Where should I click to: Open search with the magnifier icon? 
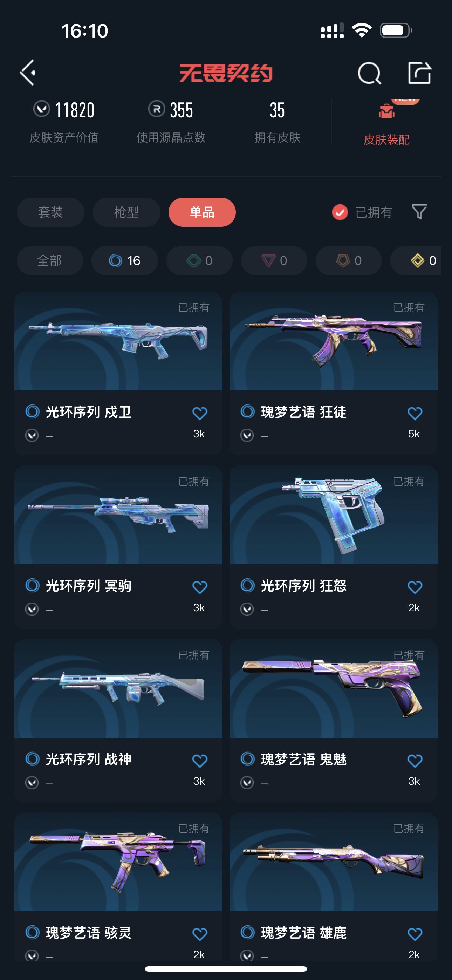369,73
